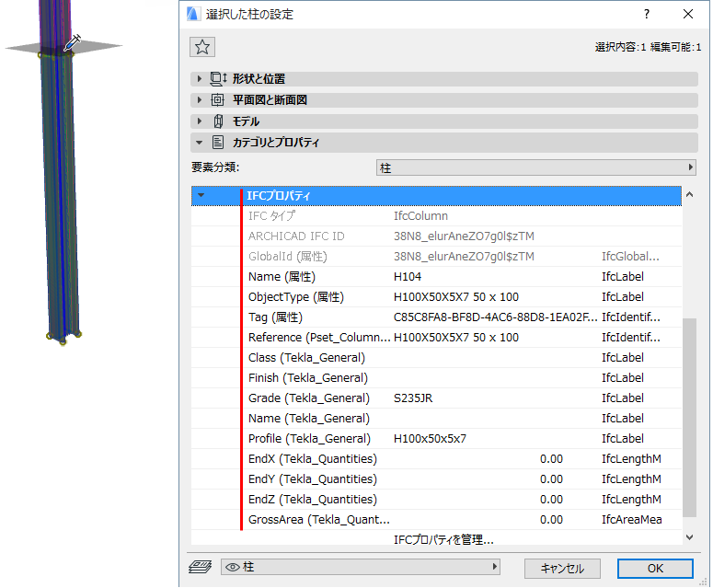The height and width of the screenshot is (588, 713).
Task: Select the ObjectType (属性) value field
Action: [x=456, y=297]
